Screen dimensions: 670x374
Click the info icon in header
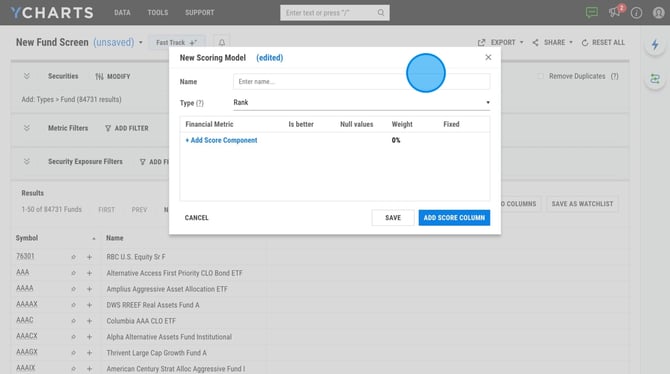tap(636, 13)
